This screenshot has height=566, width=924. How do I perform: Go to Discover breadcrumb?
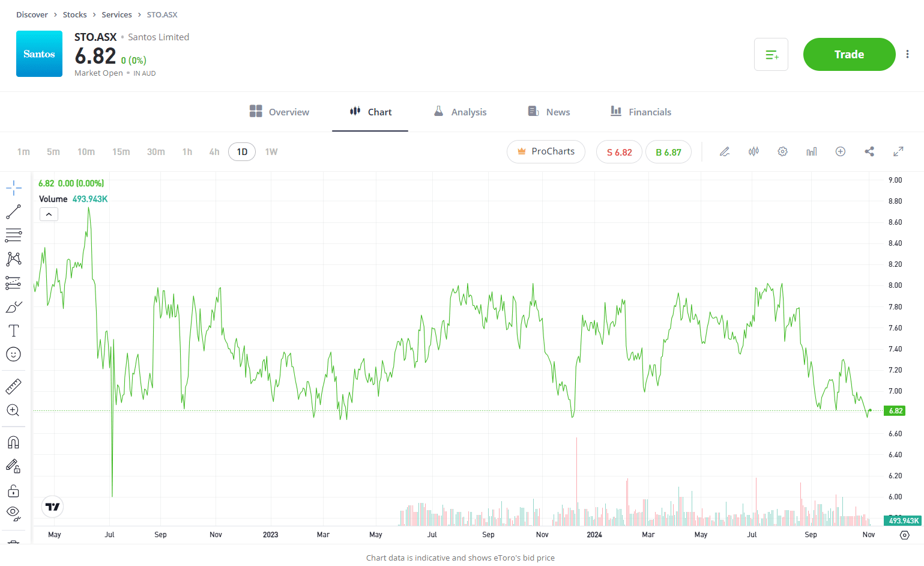(x=32, y=14)
